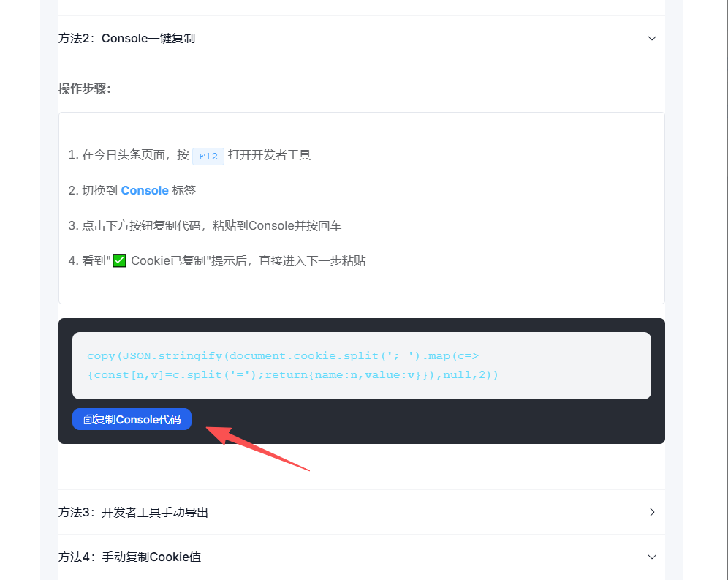
Task: Open the 方法2：Console一键复制 header
Action: (x=362, y=38)
